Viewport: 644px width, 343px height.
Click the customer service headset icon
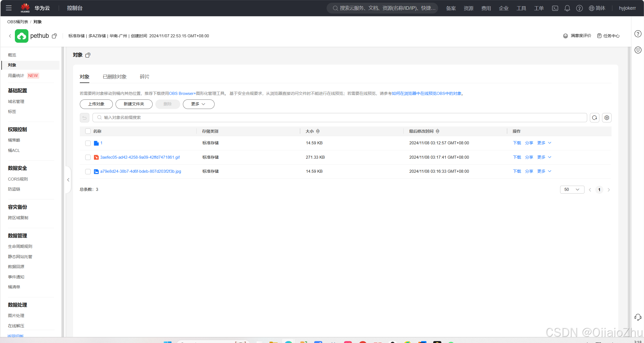(638, 317)
